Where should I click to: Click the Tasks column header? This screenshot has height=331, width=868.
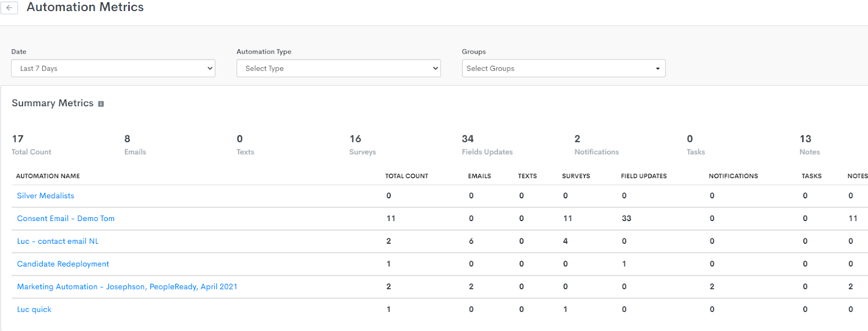point(811,176)
